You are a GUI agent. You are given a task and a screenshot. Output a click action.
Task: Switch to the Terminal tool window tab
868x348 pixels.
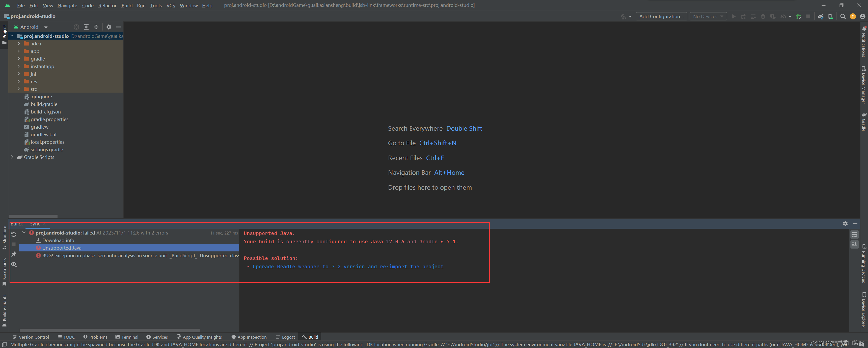click(x=127, y=337)
